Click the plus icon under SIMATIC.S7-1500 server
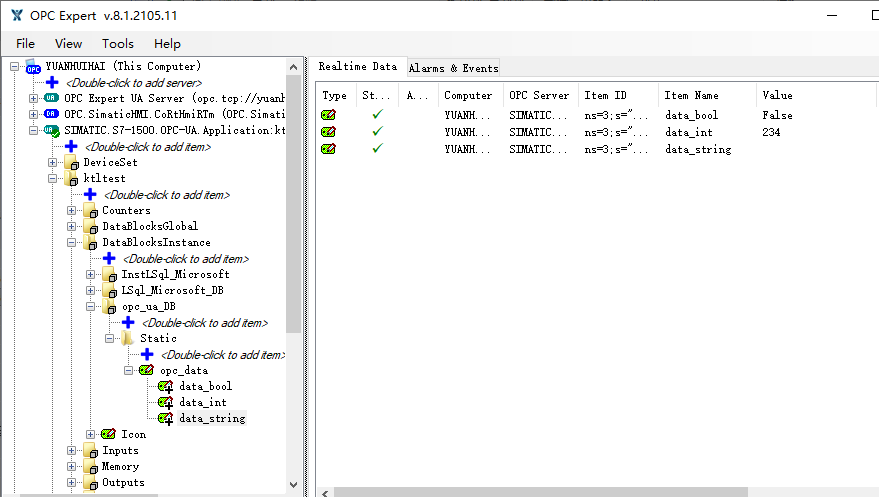The width and height of the screenshot is (879, 497). (x=71, y=146)
